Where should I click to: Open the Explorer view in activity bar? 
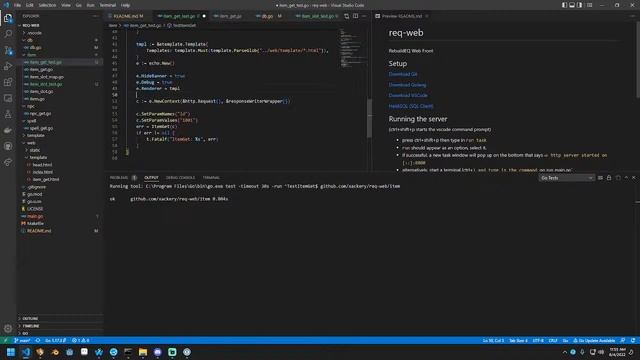click(x=8, y=18)
